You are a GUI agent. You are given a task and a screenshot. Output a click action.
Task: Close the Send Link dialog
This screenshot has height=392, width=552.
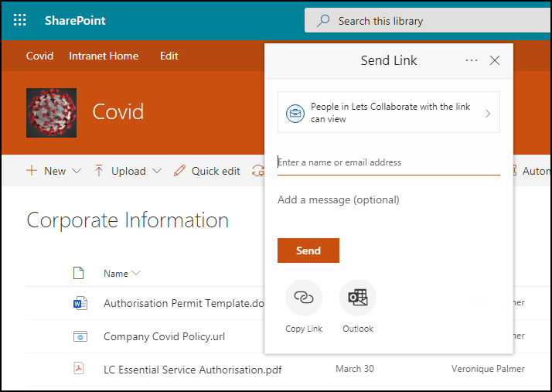(x=496, y=60)
